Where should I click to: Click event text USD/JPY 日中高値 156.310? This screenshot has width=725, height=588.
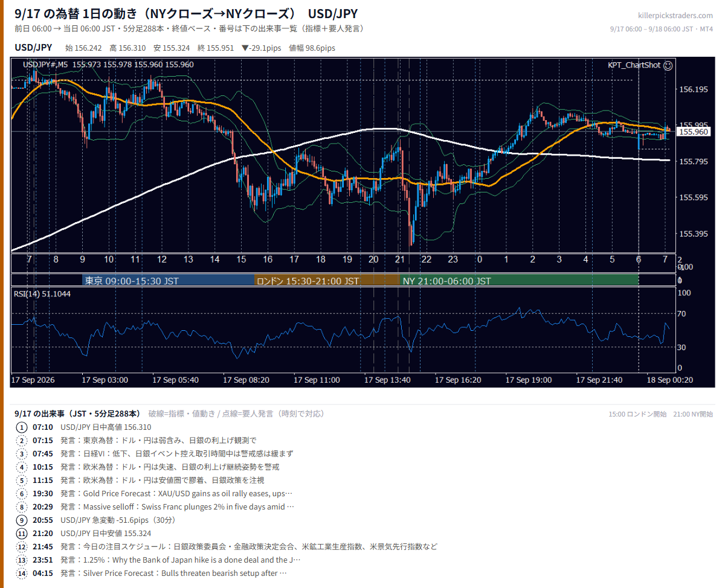pos(106,427)
